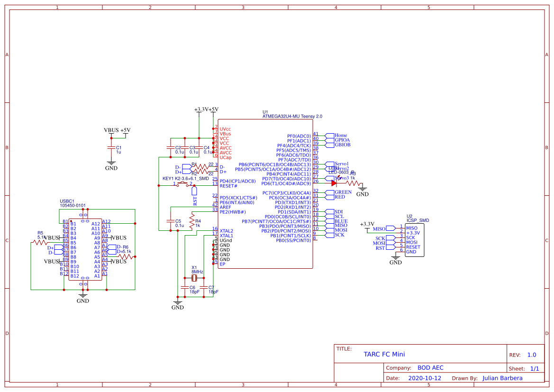Click the BOD AEC company name

[x=431, y=367]
